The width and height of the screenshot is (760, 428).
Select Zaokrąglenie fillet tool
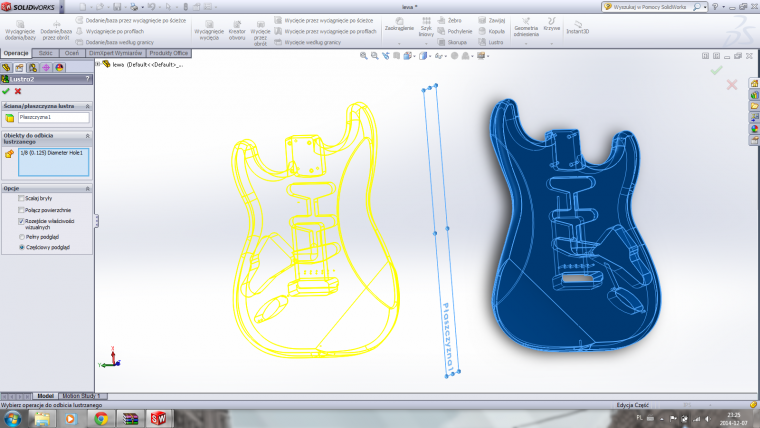point(399,24)
